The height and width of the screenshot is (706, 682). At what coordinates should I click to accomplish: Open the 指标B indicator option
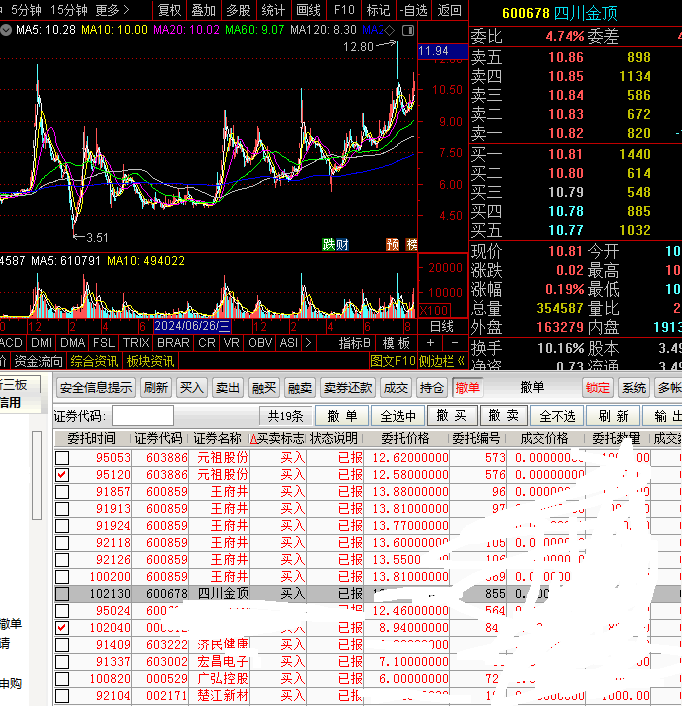pyautogui.click(x=354, y=343)
